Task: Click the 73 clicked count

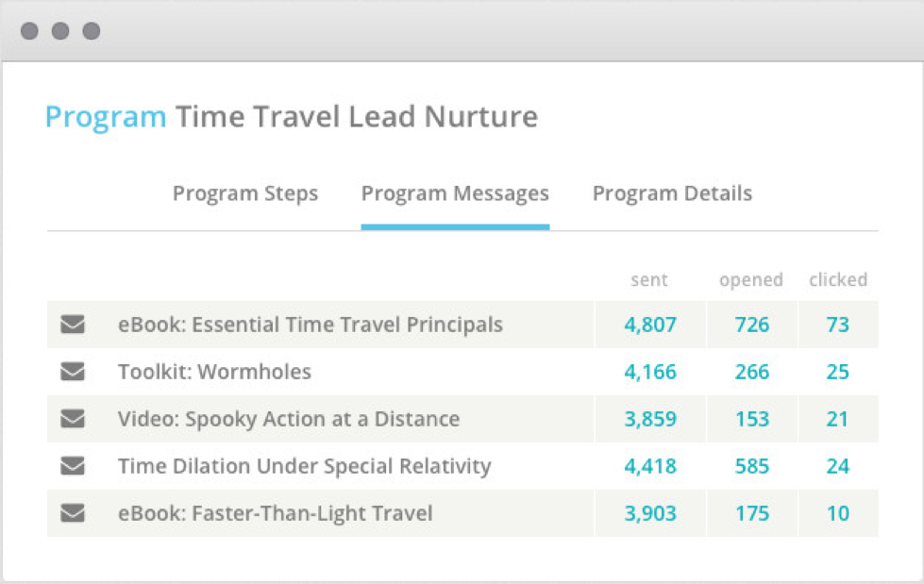Action: pos(837,325)
